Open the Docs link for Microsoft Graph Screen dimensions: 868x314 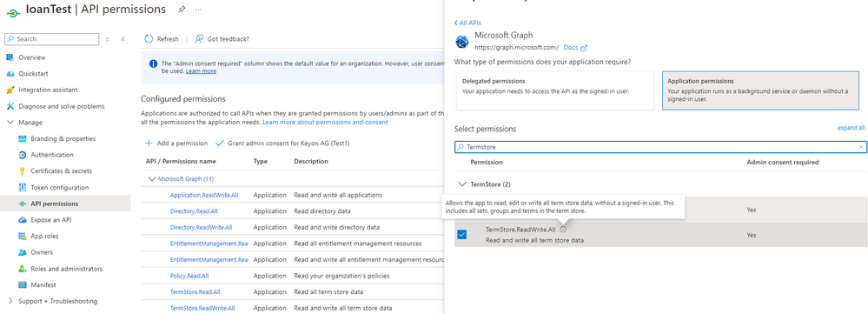575,48
